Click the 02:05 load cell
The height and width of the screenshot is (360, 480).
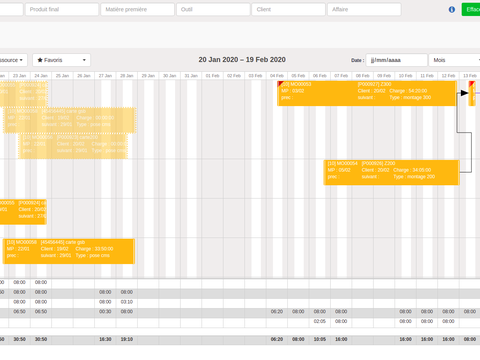[320, 321]
